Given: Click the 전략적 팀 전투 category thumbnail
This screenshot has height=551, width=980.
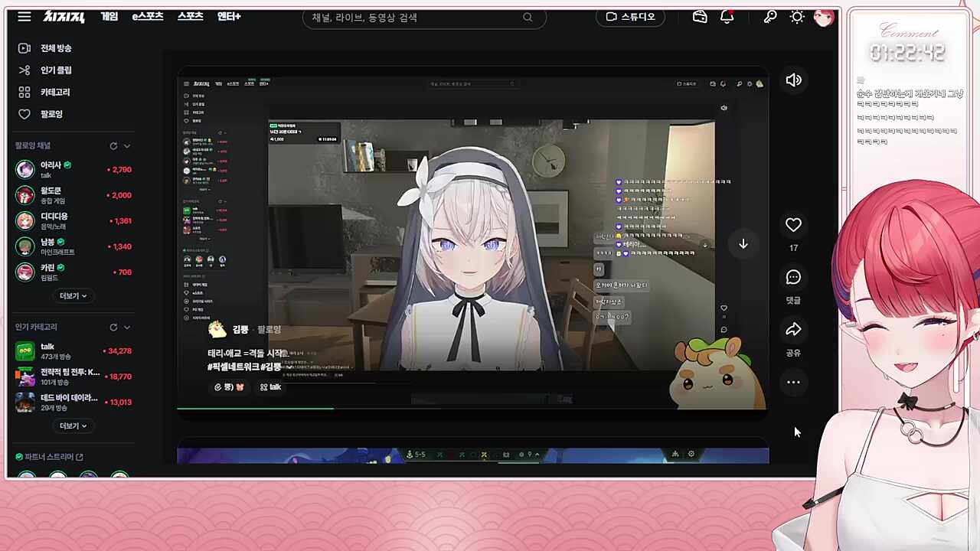Looking at the screenshot, I should point(25,377).
